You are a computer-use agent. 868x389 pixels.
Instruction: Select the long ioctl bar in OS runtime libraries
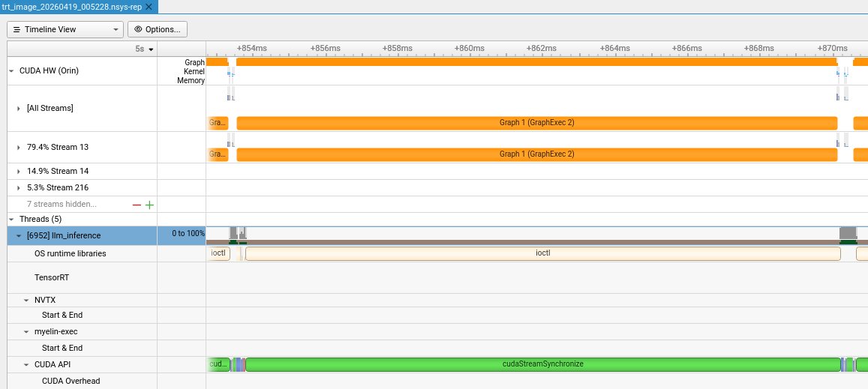(542, 253)
